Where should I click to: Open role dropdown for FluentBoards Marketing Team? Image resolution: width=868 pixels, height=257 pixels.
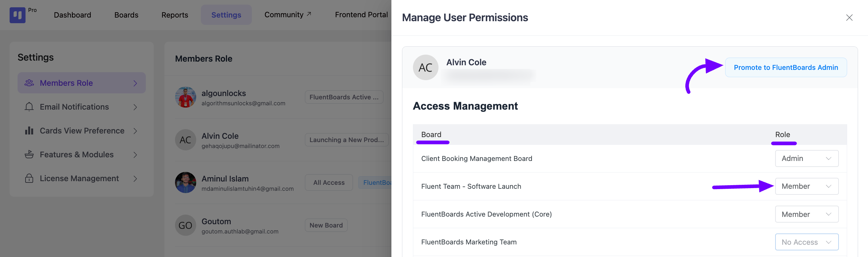(x=807, y=242)
